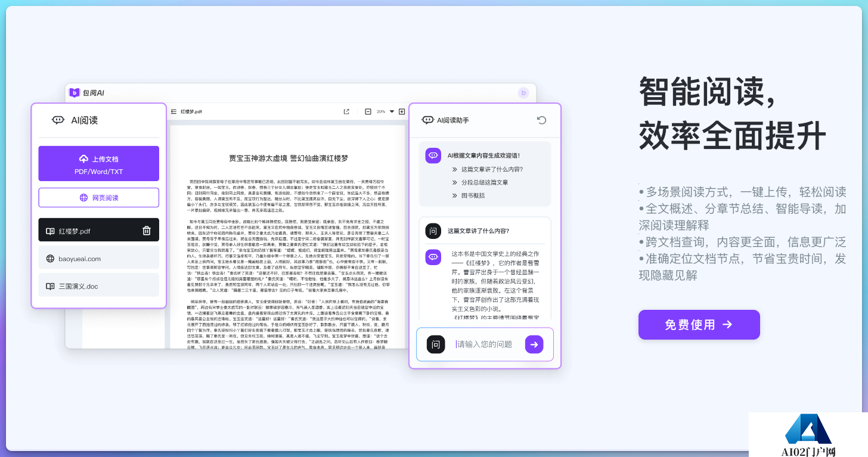This screenshot has width=868, height=457.
Task: Toggle the document outline list icon
Action: 174,111
